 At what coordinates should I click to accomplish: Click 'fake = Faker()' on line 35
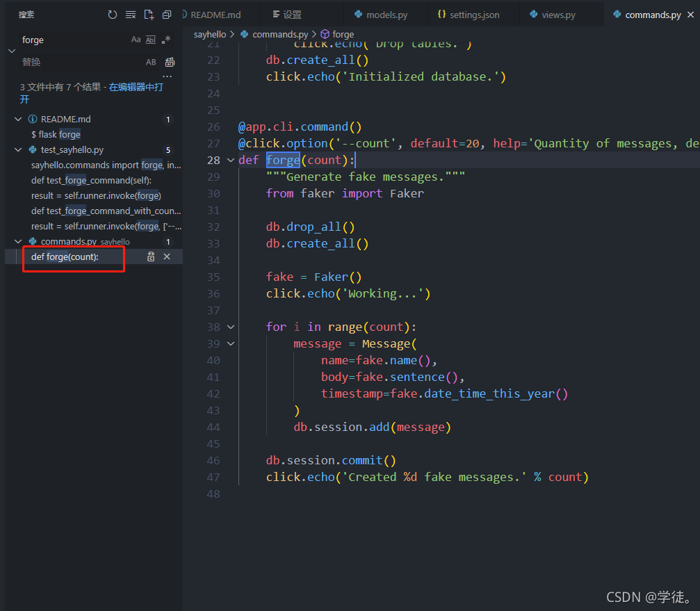(314, 277)
